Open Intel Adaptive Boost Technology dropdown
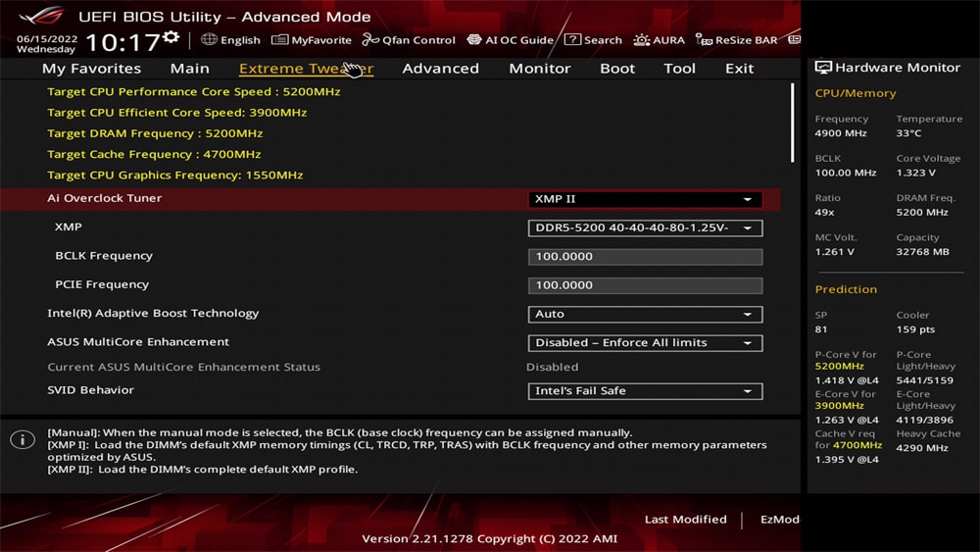This screenshot has width=980, height=552. click(x=645, y=314)
